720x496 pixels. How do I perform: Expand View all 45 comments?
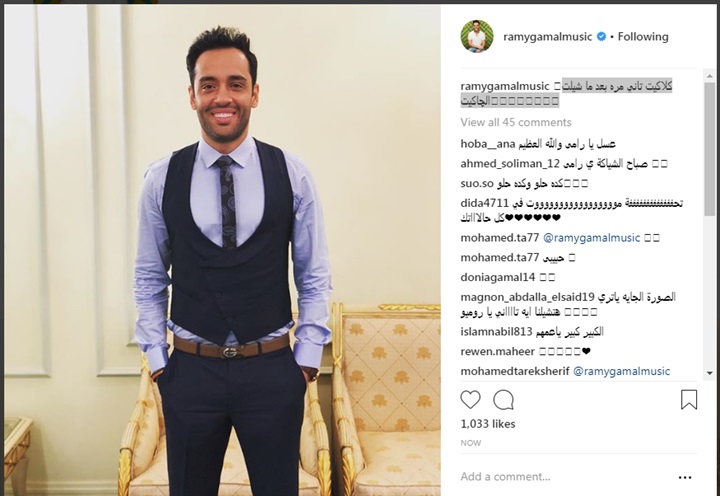[x=516, y=122]
